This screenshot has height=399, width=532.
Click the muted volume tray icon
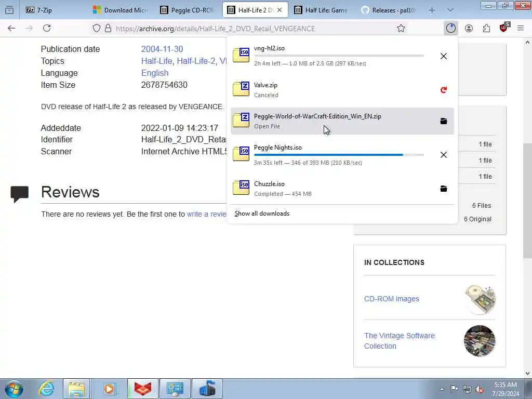coord(480,389)
